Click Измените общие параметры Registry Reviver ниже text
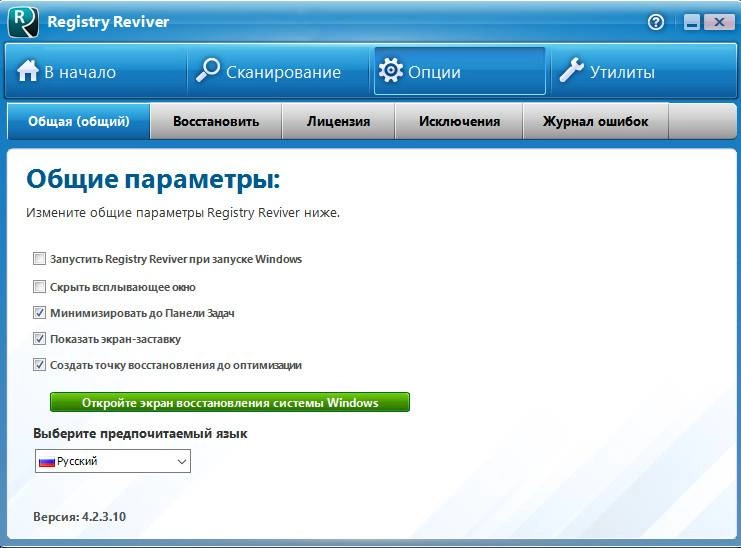This screenshot has height=548, width=741. point(182,213)
